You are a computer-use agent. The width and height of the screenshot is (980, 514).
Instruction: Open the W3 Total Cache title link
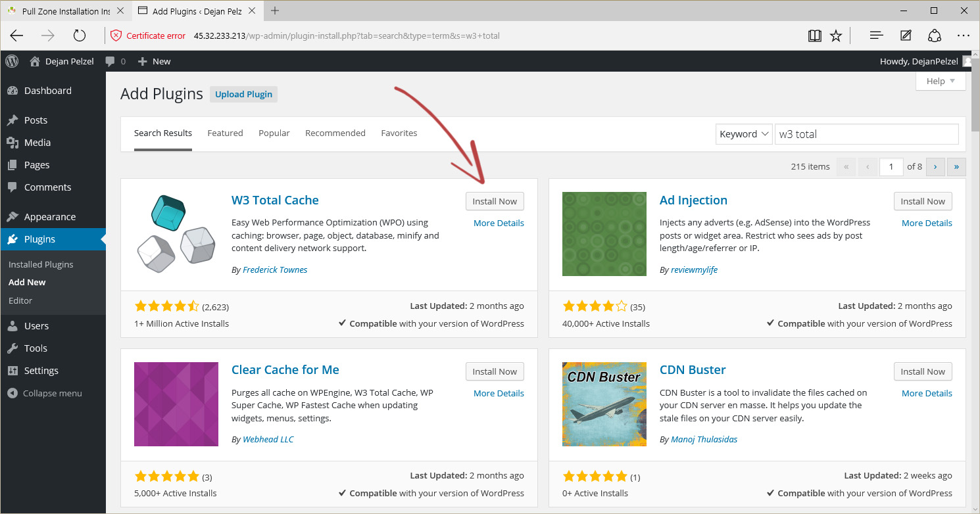pyautogui.click(x=275, y=200)
